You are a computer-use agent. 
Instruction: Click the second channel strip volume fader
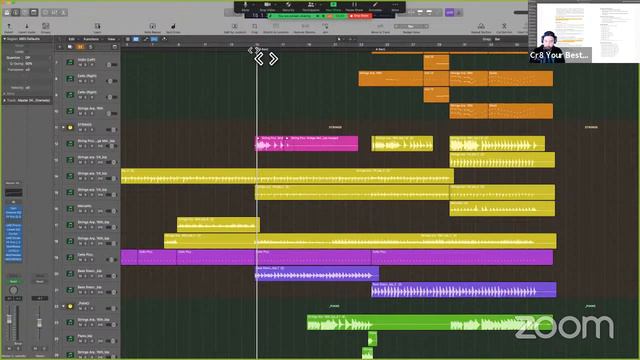[x=40, y=323]
